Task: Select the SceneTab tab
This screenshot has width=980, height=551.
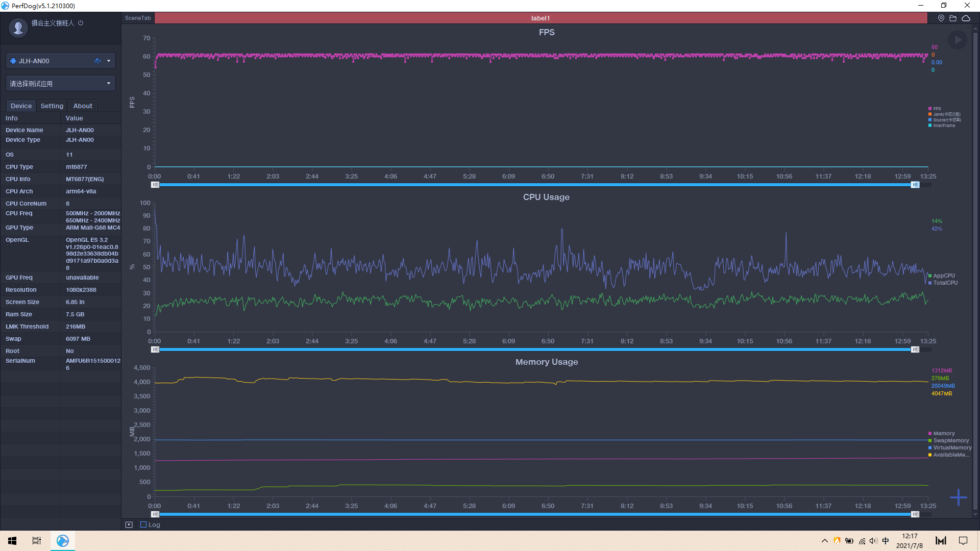Action: [138, 18]
